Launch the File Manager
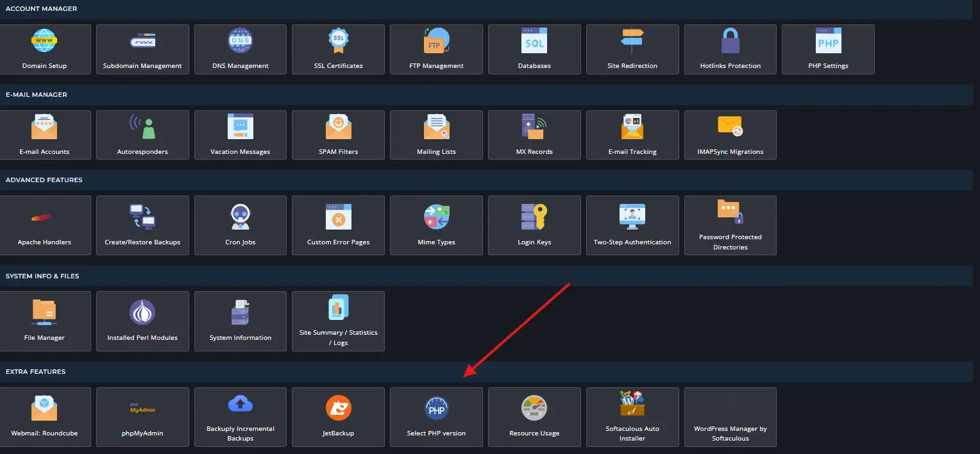 tap(45, 321)
